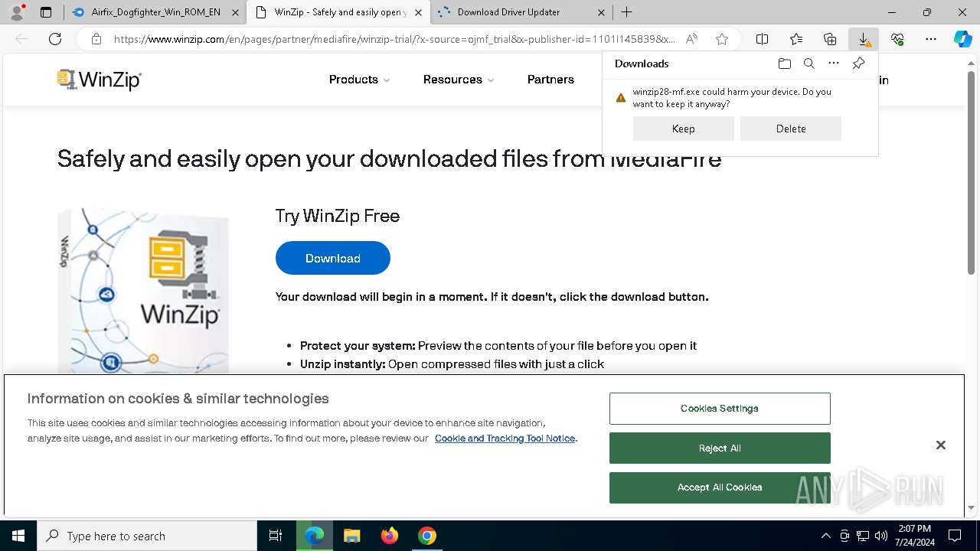Open the browser profile avatar icon
The height and width of the screenshot is (551, 980).
[17, 12]
